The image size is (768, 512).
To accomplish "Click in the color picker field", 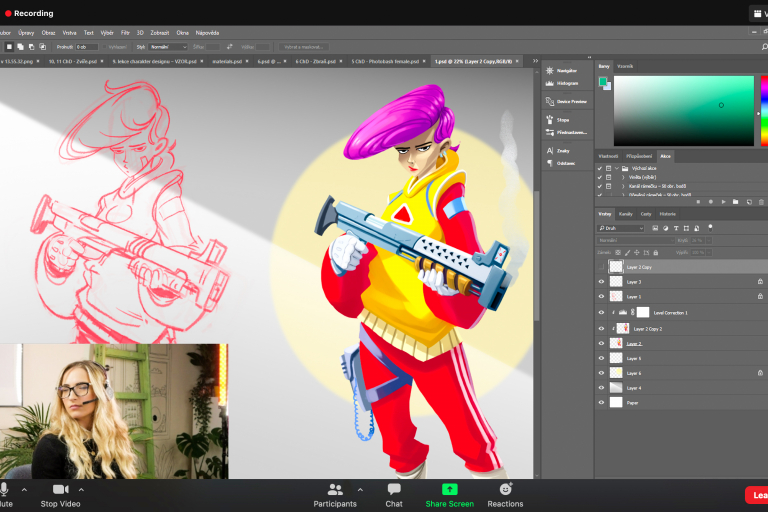I will [683, 110].
